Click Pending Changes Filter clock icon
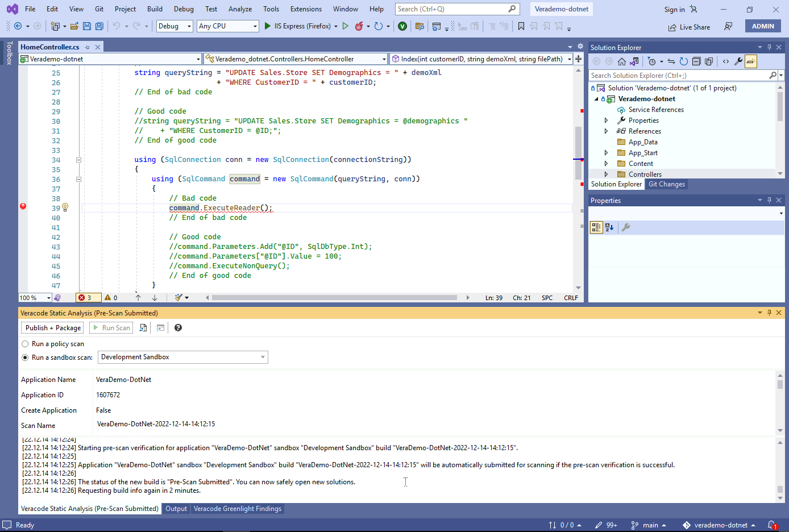 pyautogui.click(x=652, y=61)
